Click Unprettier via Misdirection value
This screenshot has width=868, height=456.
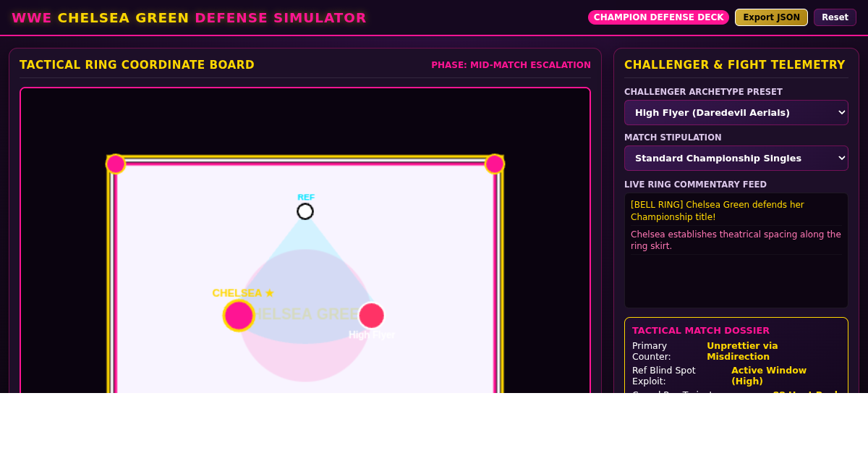742,351
